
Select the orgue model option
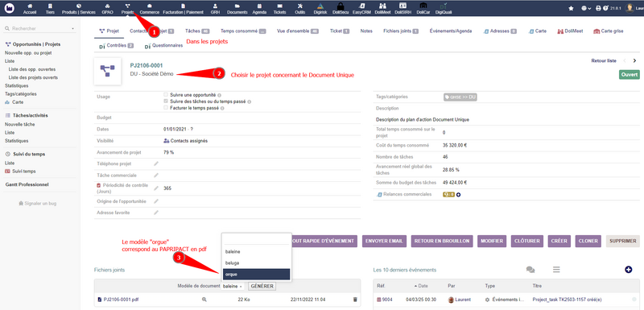point(256,275)
